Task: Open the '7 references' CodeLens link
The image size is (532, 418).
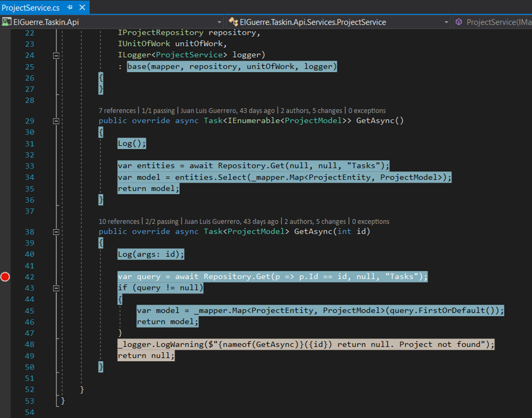Action: [117, 110]
